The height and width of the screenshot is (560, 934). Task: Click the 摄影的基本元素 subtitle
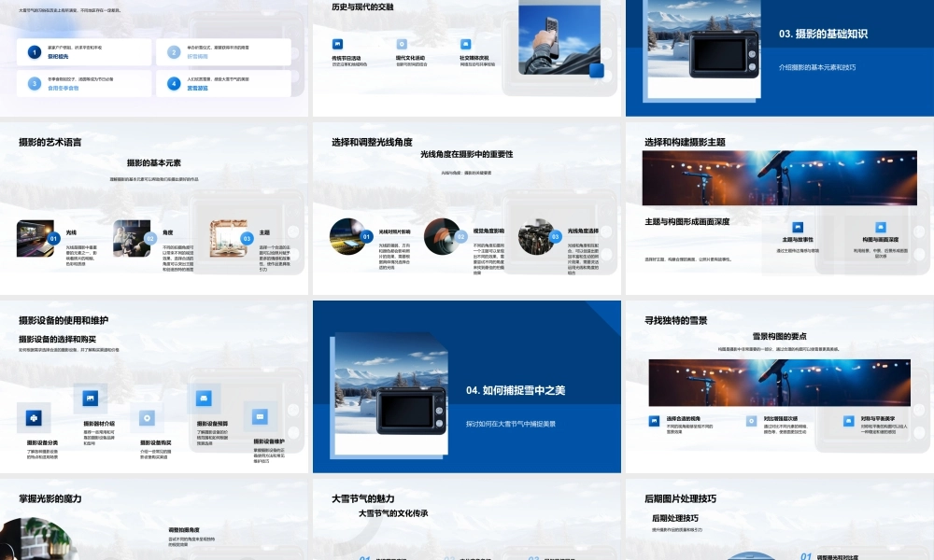154,162
